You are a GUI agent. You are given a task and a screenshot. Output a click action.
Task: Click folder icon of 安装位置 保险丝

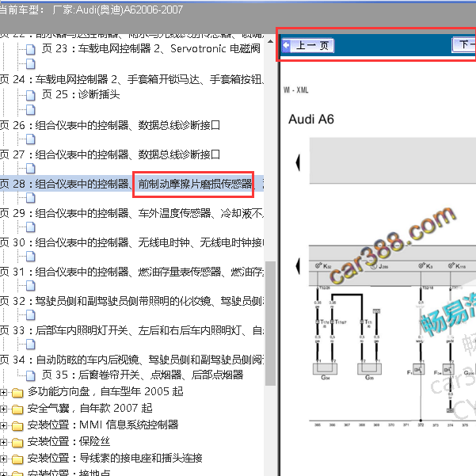(x=17, y=443)
